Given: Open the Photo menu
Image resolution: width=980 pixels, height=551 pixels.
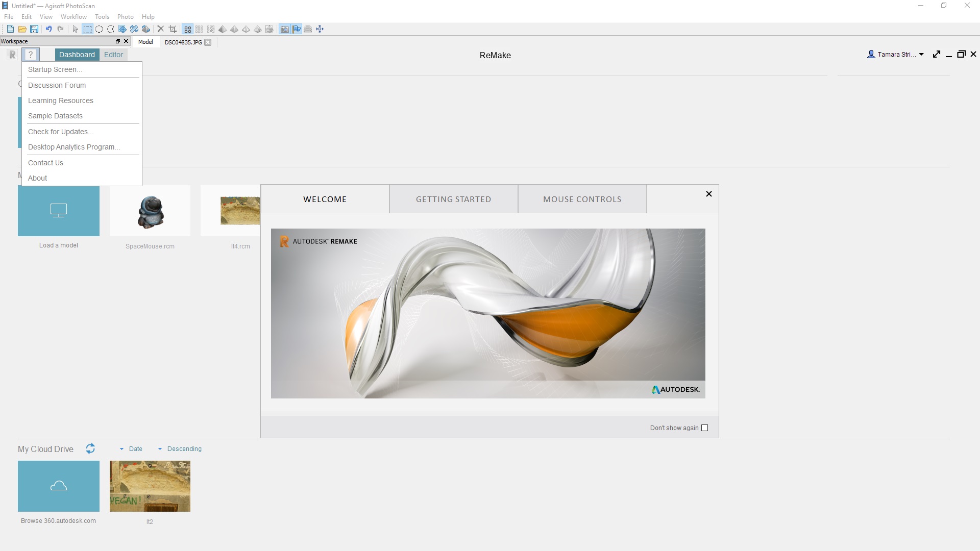Looking at the screenshot, I should pos(126,17).
